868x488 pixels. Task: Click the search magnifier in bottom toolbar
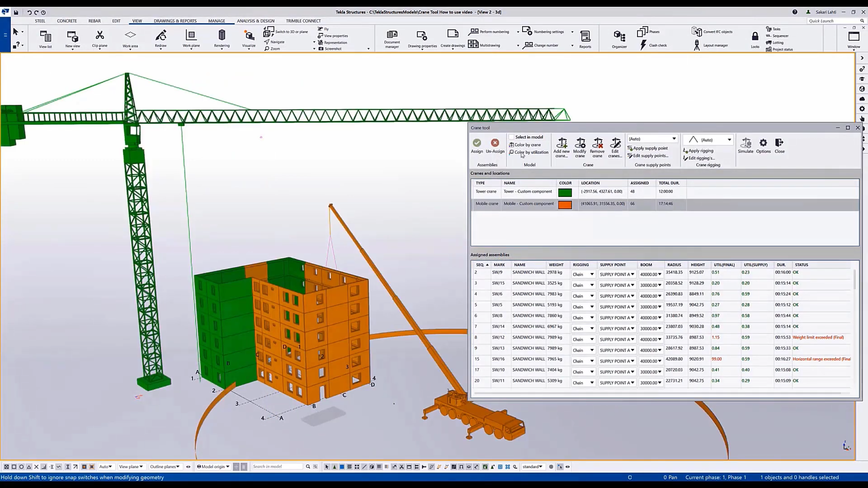tap(308, 467)
